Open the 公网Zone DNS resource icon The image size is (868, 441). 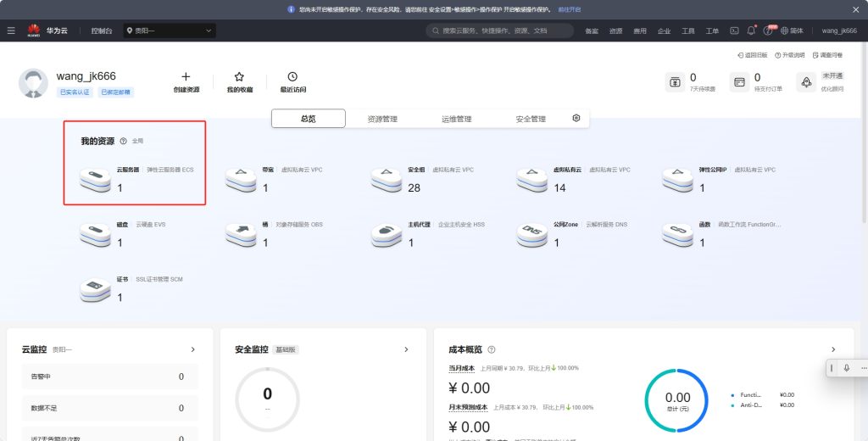pos(532,236)
